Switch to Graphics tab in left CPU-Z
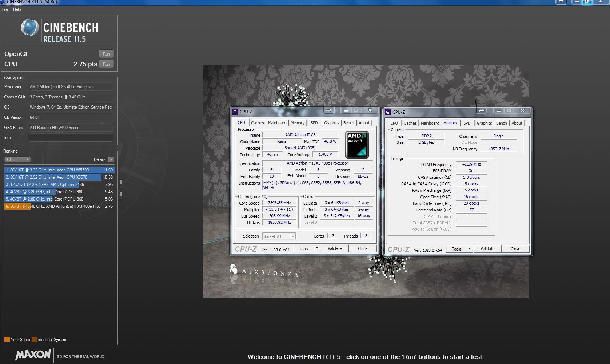Image resolution: width=610 pixels, height=364 pixels. [332, 123]
